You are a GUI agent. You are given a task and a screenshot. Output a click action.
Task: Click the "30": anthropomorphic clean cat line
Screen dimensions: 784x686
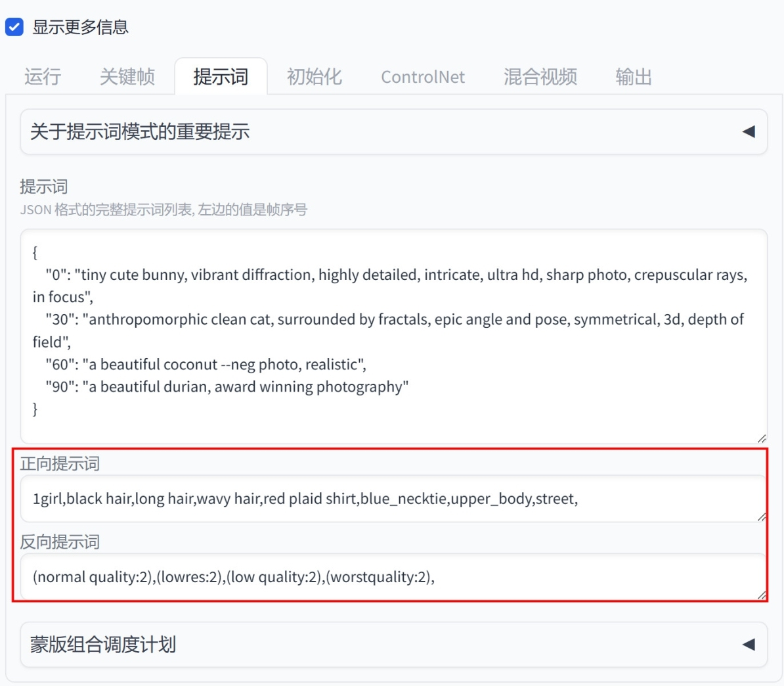click(x=389, y=331)
